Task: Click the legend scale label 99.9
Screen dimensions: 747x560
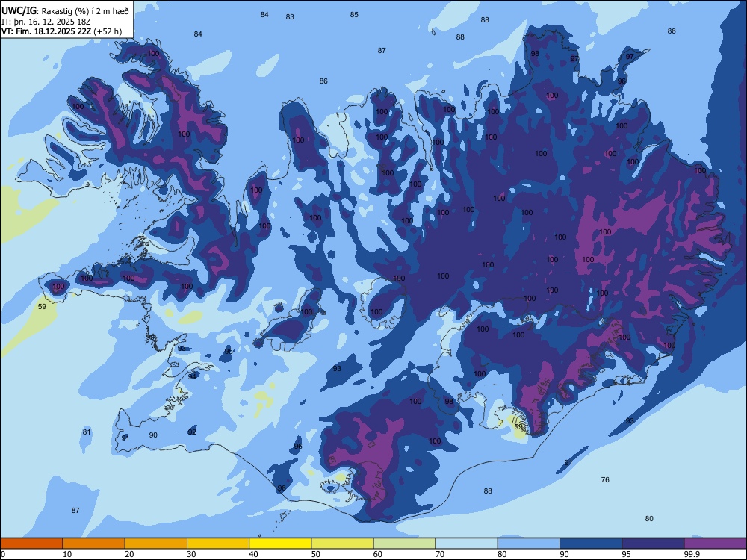Action: [x=692, y=554]
